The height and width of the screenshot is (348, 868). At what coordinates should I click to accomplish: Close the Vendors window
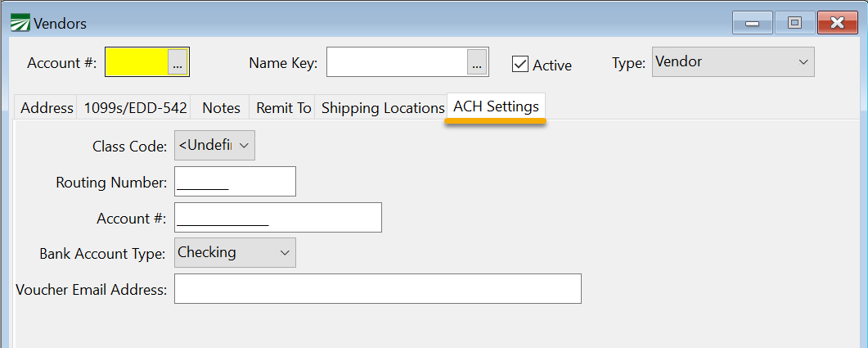(x=836, y=23)
